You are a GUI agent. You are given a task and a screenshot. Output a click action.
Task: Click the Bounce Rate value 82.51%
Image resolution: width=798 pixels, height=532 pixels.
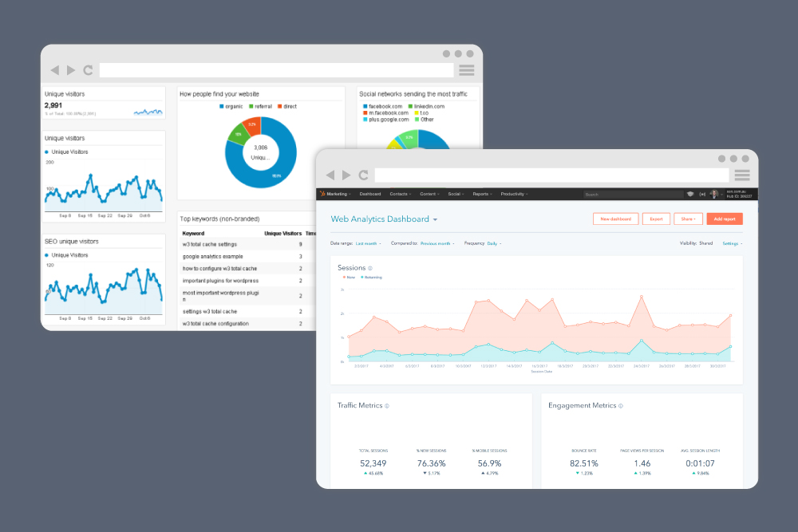(x=584, y=464)
